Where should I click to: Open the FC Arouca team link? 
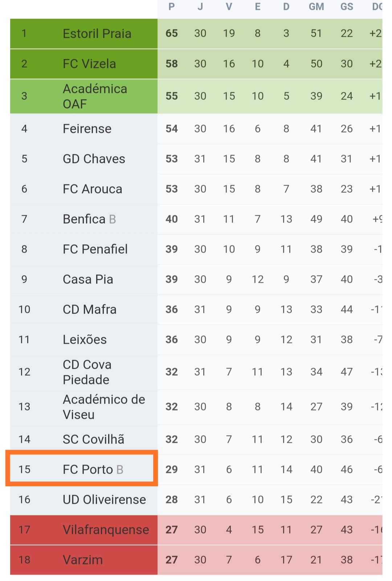pyautogui.click(x=93, y=189)
